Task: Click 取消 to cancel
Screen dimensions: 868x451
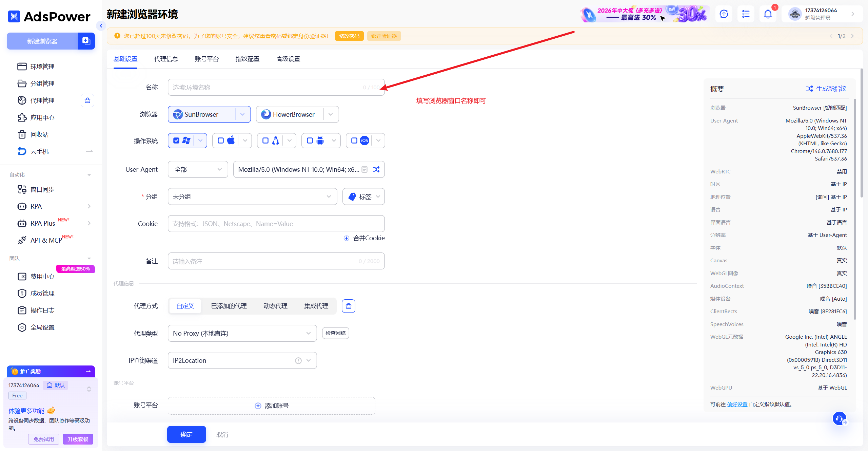Action: click(x=222, y=434)
